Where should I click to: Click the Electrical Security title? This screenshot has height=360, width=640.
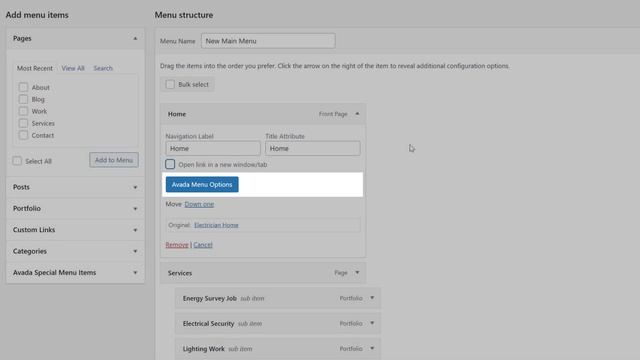[208, 324]
